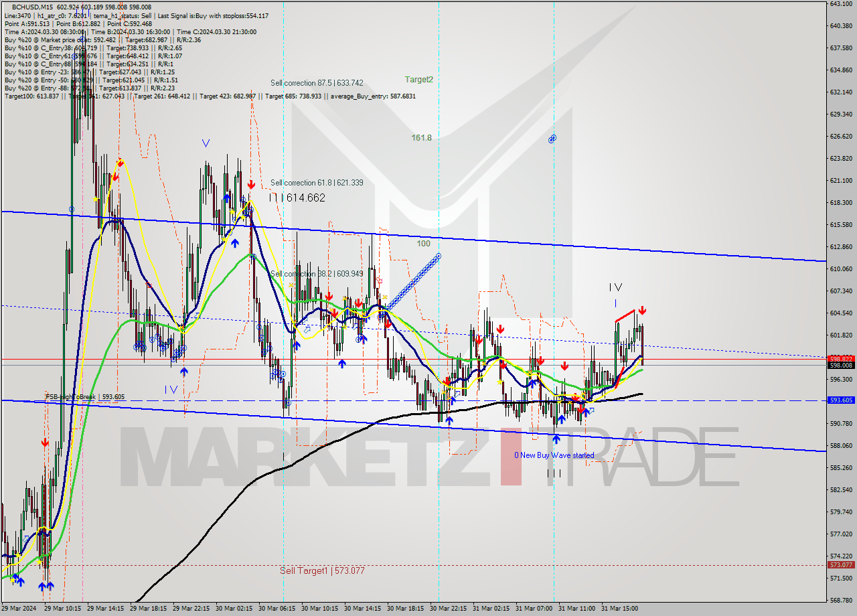Click the red 573.077 price tag
The height and width of the screenshot is (616, 857).
(x=841, y=565)
